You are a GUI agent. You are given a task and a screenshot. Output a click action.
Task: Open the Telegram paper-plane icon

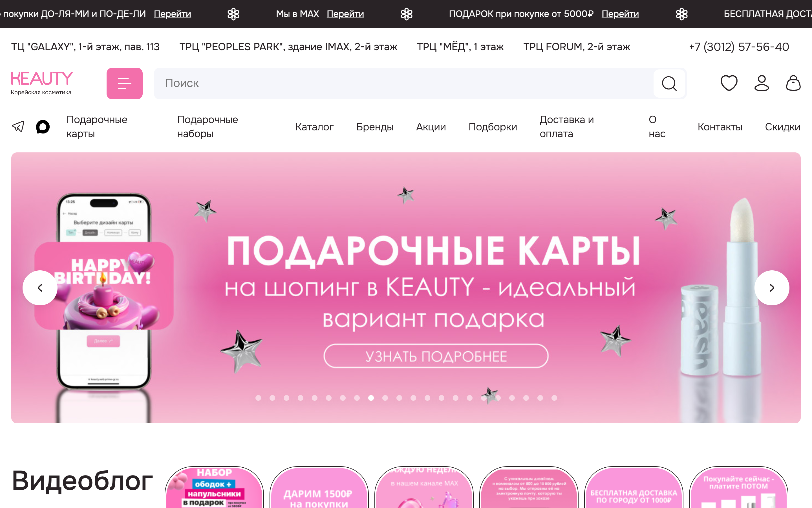point(18,127)
